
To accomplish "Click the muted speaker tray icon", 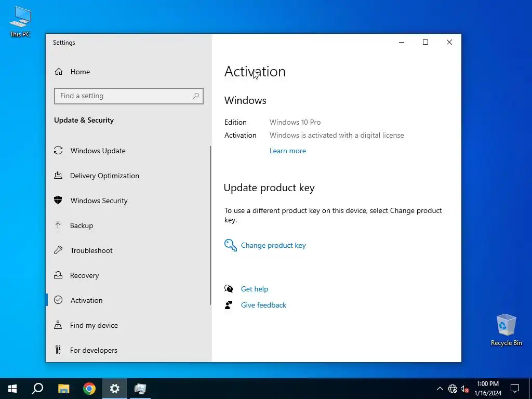I will pyautogui.click(x=465, y=389).
